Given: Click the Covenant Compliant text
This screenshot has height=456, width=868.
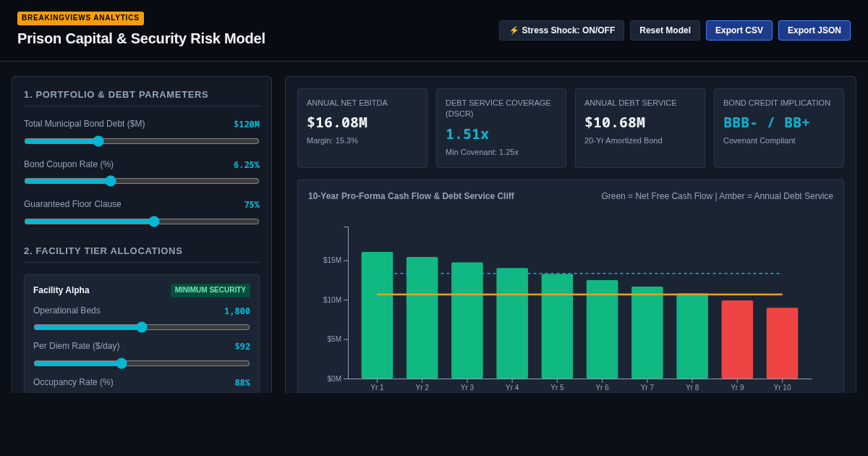Looking at the screenshot, I should [x=759, y=140].
